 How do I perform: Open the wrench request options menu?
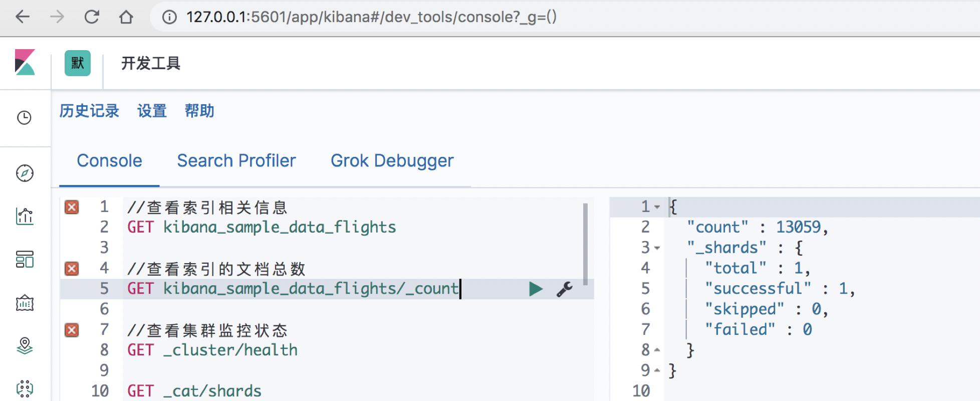click(x=565, y=289)
